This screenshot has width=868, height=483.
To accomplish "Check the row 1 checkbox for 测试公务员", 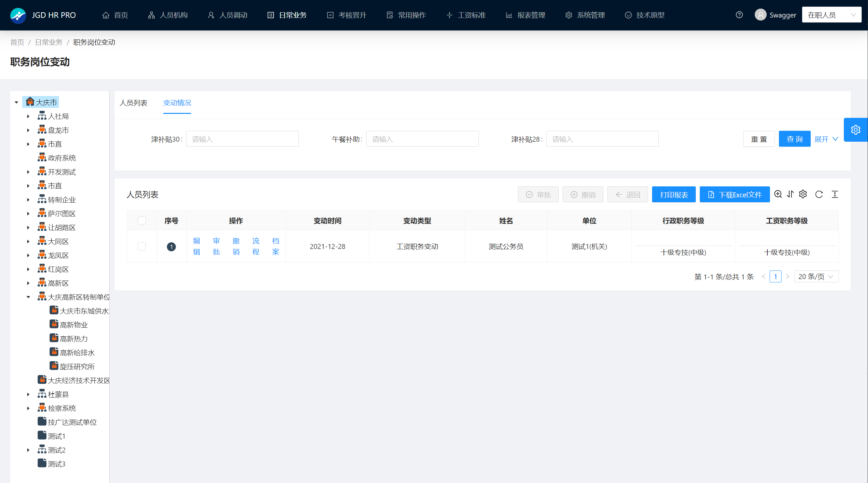I will (142, 247).
